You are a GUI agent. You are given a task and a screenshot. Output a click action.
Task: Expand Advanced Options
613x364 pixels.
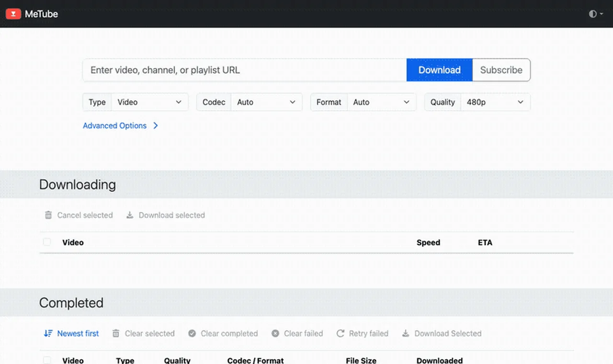click(x=120, y=125)
